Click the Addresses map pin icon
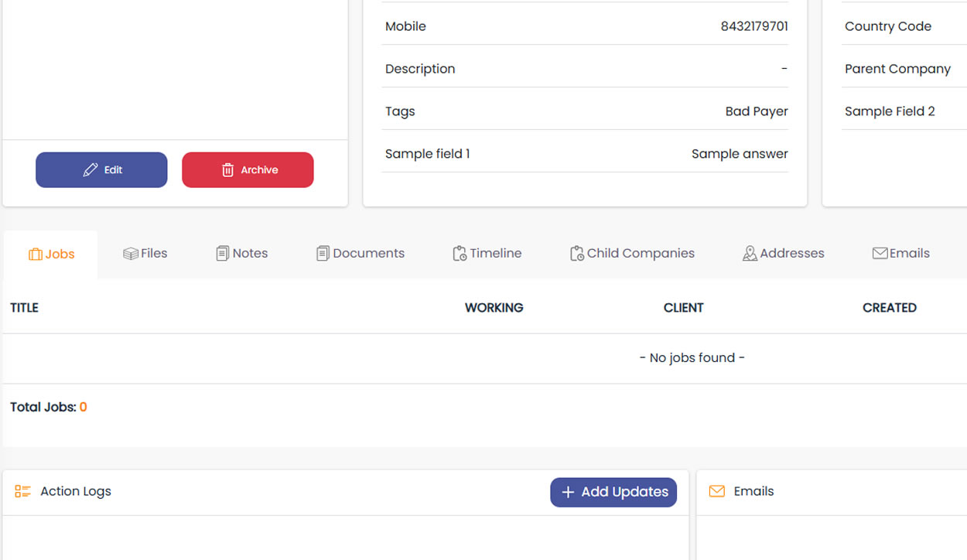The width and height of the screenshot is (967, 560). [x=750, y=254]
